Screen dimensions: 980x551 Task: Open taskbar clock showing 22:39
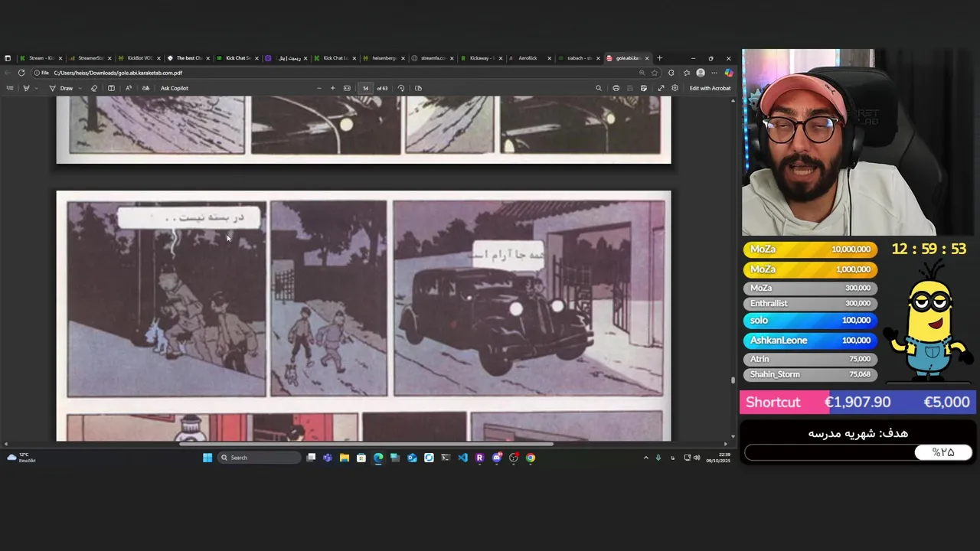[x=718, y=458]
